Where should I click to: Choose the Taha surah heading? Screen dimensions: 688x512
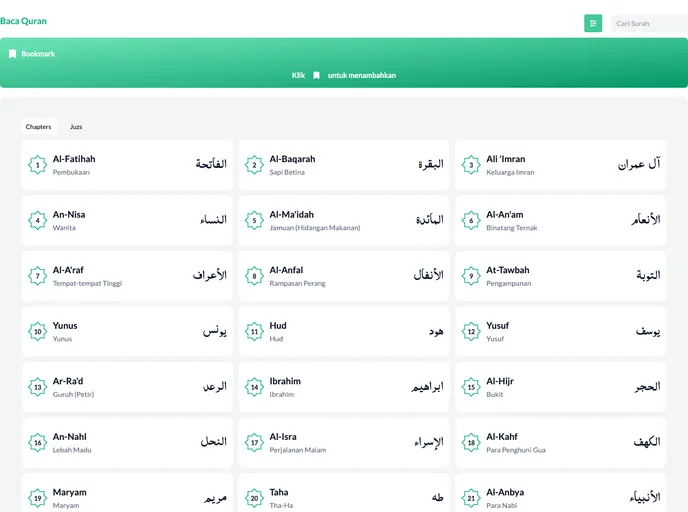[279, 492]
